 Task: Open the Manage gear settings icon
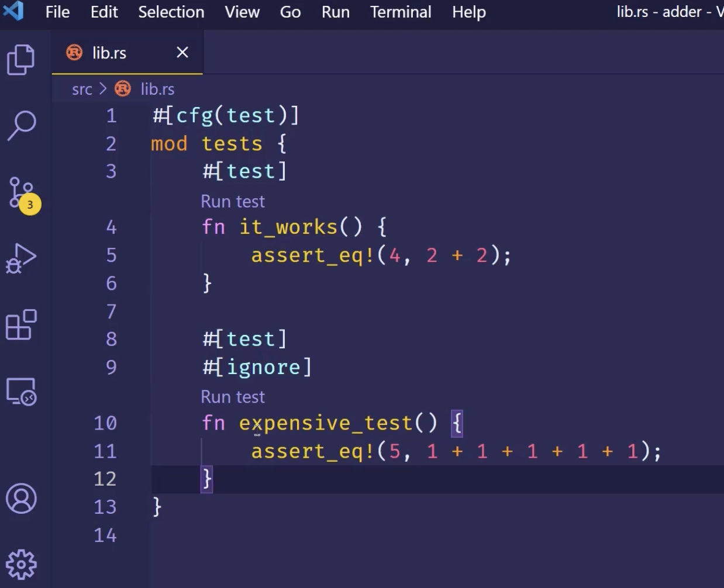point(21,565)
